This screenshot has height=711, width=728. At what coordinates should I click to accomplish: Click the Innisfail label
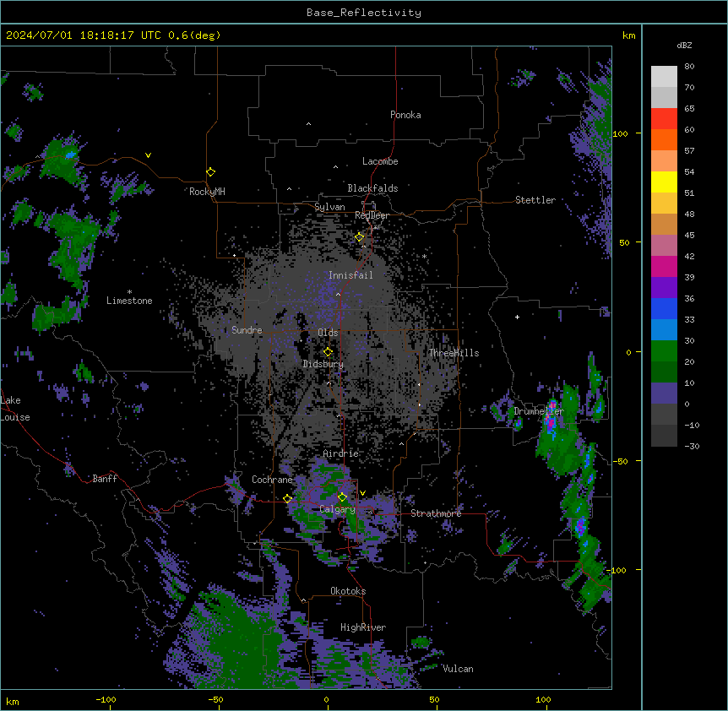[x=350, y=275]
